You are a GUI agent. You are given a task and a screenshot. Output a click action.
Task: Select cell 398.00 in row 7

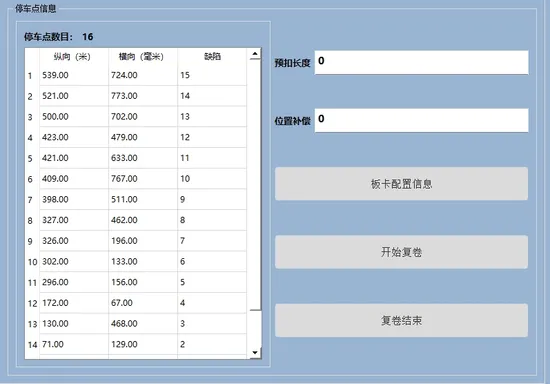point(74,199)
